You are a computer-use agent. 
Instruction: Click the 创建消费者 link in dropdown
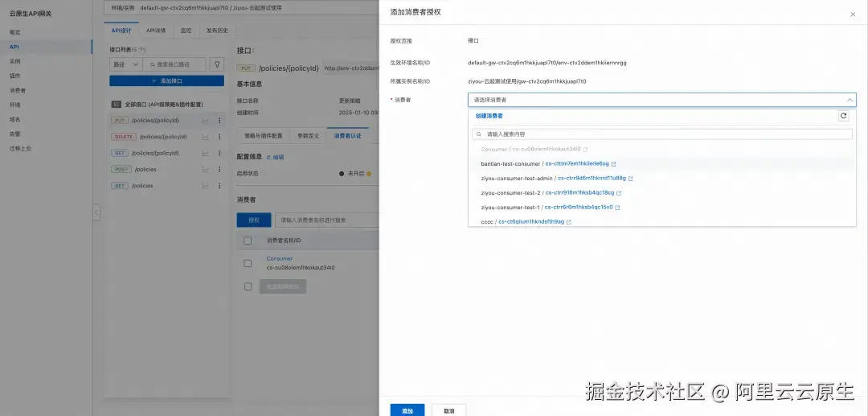point(489,116)
